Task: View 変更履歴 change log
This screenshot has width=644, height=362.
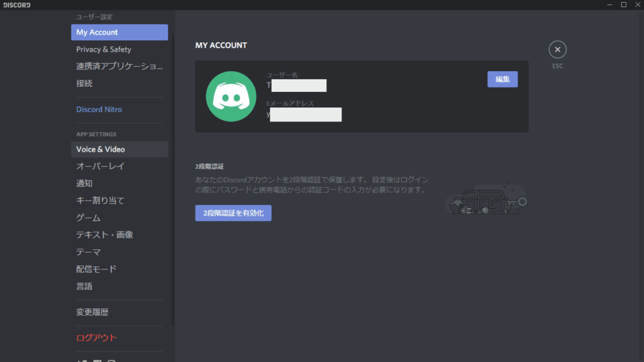Action: click(119, 312)
